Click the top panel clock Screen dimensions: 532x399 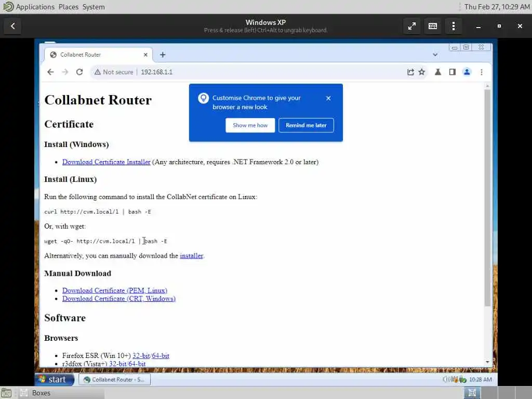coord(497,7)
